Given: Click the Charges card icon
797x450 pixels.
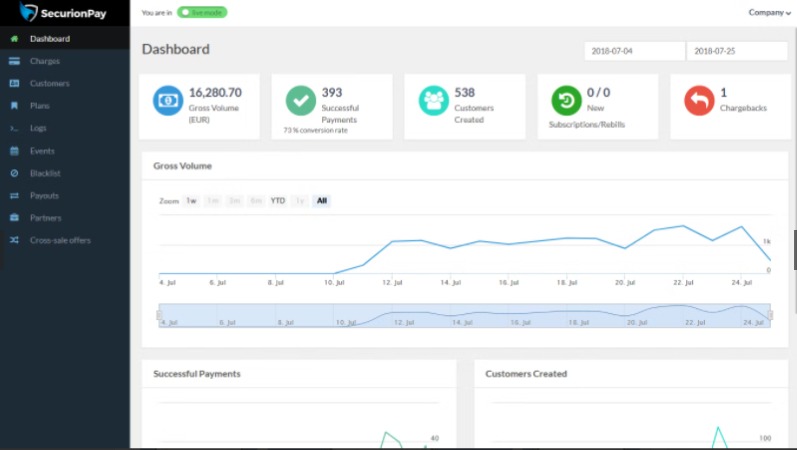Looking at the screenshot, I should pos(14,61).
